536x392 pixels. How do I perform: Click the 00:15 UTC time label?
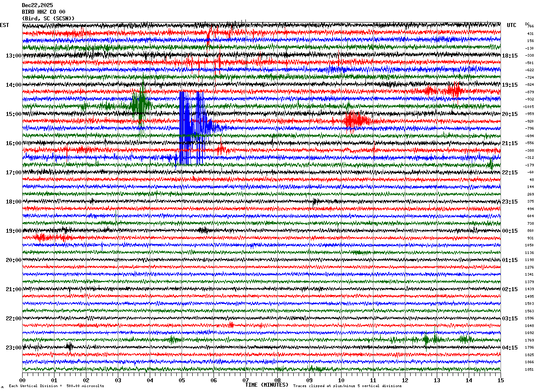pos(510,231)
